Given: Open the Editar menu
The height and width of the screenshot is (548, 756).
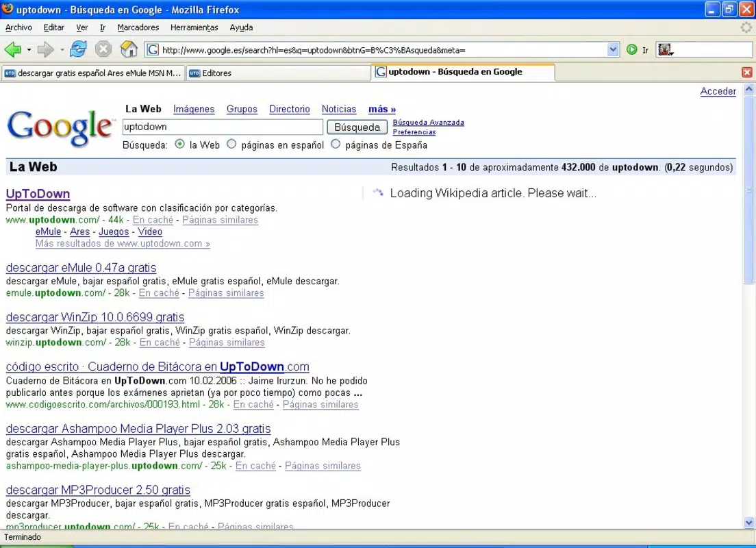Looking at the screenshot, I should 54,27.
